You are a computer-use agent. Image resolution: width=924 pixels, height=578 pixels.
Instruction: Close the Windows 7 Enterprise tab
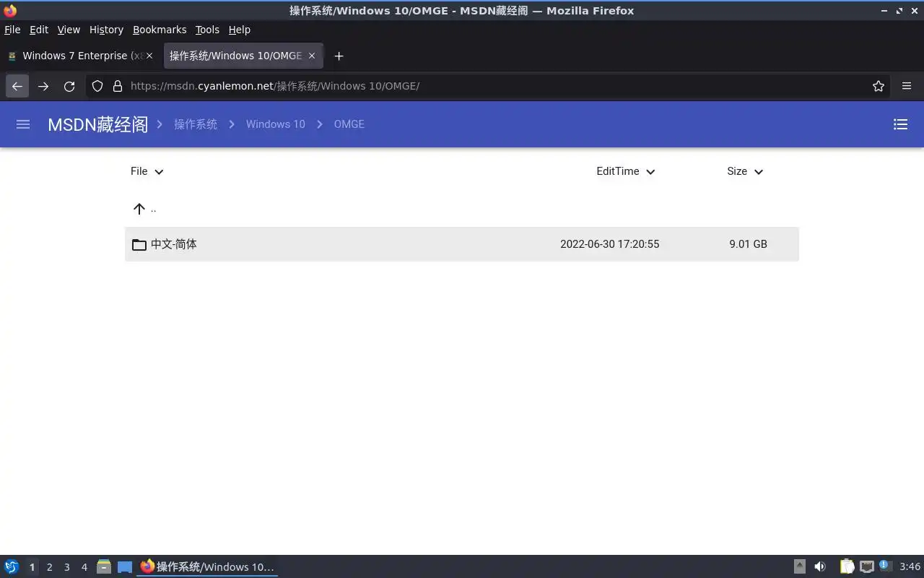coord(149,56)
